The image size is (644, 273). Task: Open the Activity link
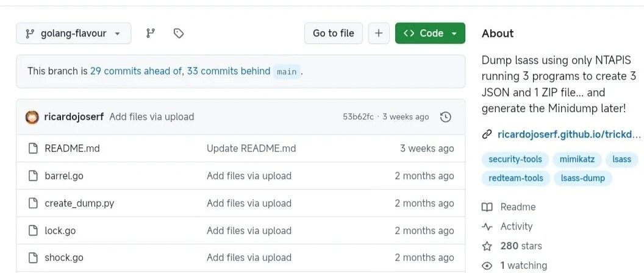(x=517, y=227)
